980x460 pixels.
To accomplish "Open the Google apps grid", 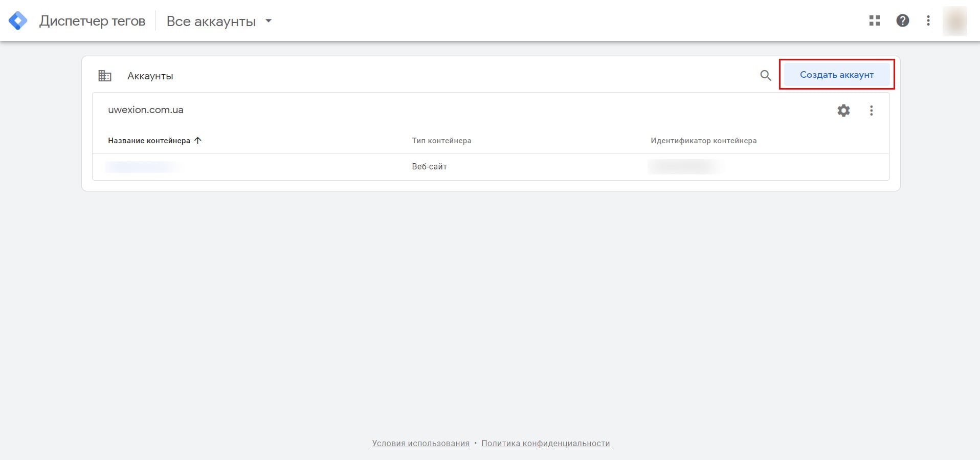I will 875,20.
